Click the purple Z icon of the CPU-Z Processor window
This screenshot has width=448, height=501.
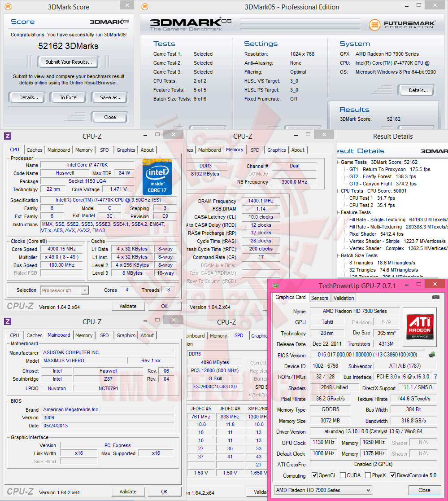[x=8, y=136]
